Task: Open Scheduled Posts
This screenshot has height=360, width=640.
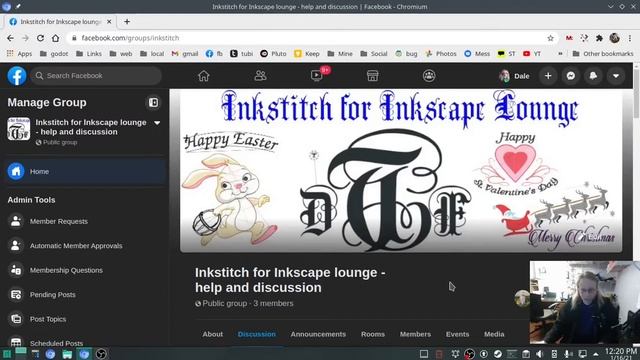Action: (56, 343)
